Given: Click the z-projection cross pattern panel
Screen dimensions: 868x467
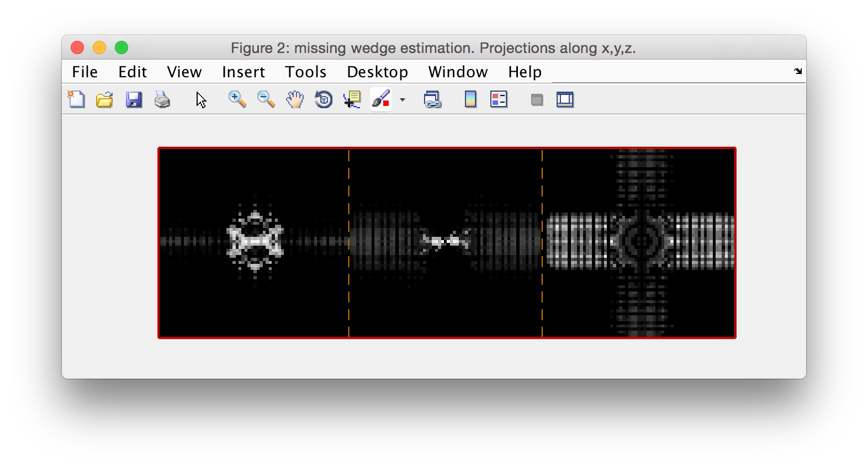Looking at the screenshot, I should click(639, 243).
